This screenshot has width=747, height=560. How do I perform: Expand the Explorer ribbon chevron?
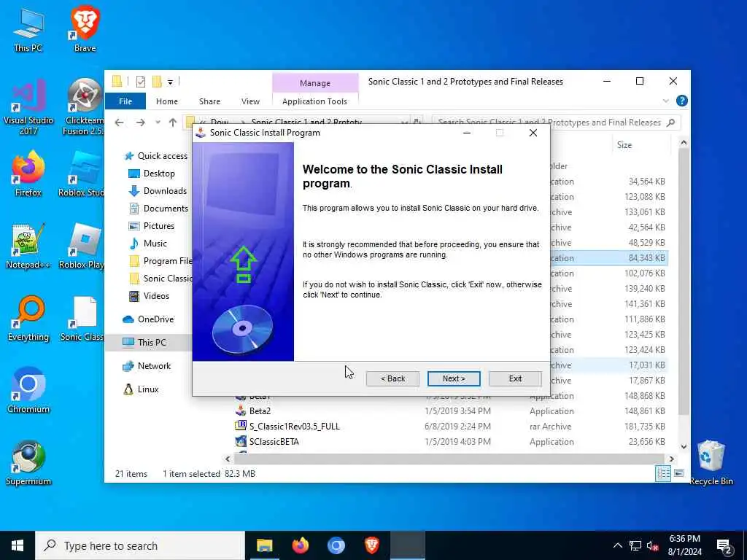pyautogui.click(x=665, y=101)
